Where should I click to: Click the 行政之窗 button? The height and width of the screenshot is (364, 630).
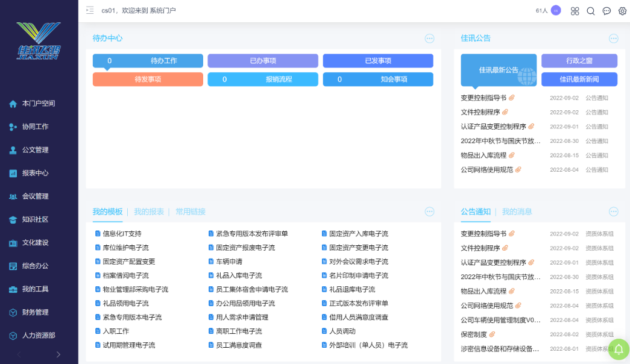pyautogui.click(x=579, y=61)
